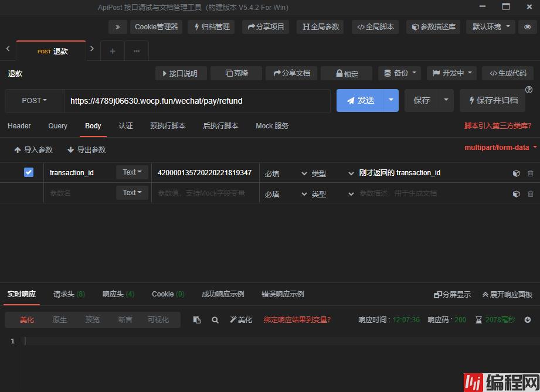The image size is (540, 392).
Task: Open 绑定响应结果到变量 link
Action: pos(297,320)
